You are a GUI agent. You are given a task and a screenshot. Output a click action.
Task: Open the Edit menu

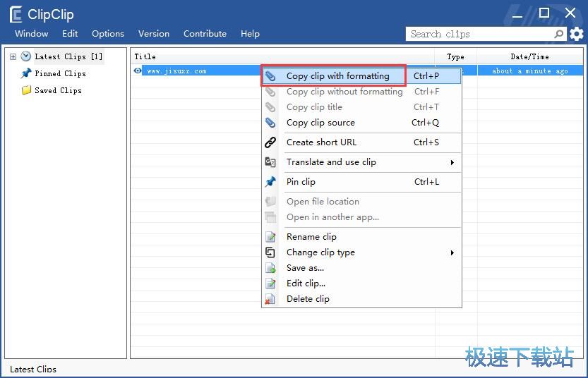70,34
